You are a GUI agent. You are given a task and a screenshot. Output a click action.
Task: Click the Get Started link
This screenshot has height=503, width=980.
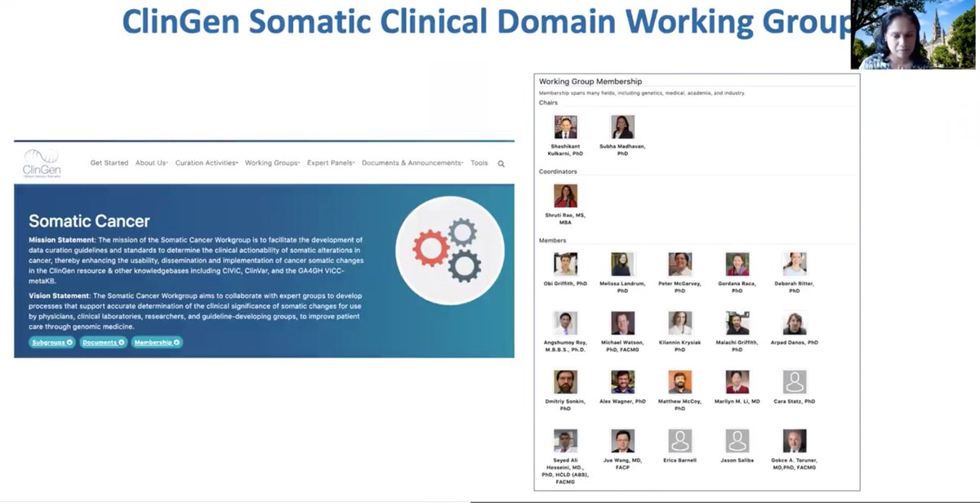pyautogui.click(x=109, y=162)
